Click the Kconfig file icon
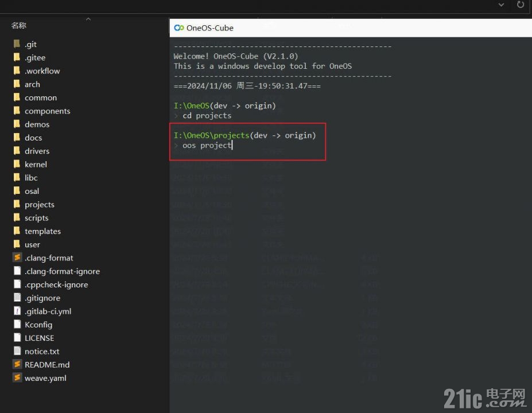Viewport: 532px width, 413px height. [x=17, y=324]
